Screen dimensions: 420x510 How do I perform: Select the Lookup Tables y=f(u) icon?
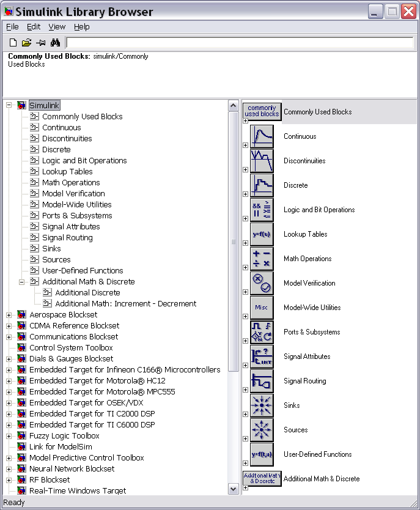tap(262, 234)
